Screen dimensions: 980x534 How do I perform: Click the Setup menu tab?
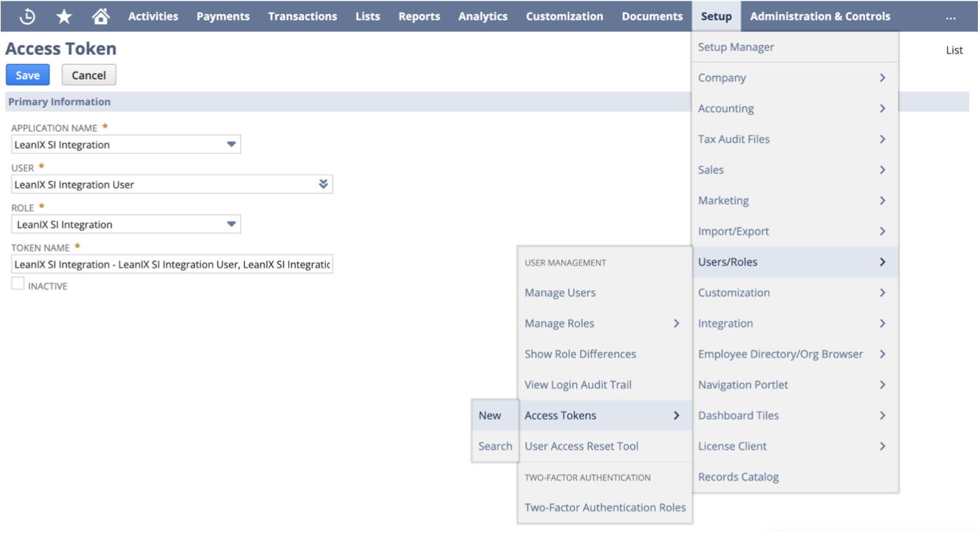(x=716, y=16)
